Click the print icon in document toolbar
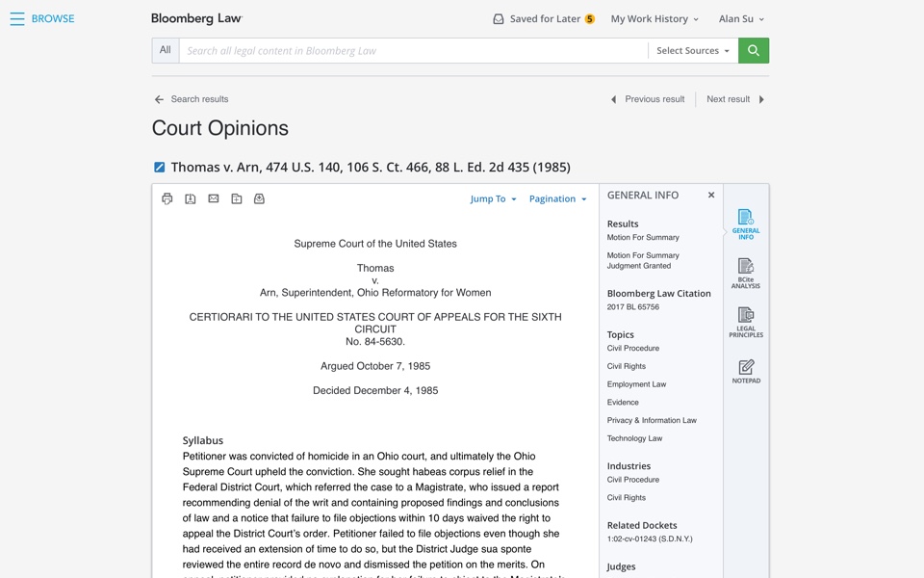924x578 pixels. click(167, 198)
